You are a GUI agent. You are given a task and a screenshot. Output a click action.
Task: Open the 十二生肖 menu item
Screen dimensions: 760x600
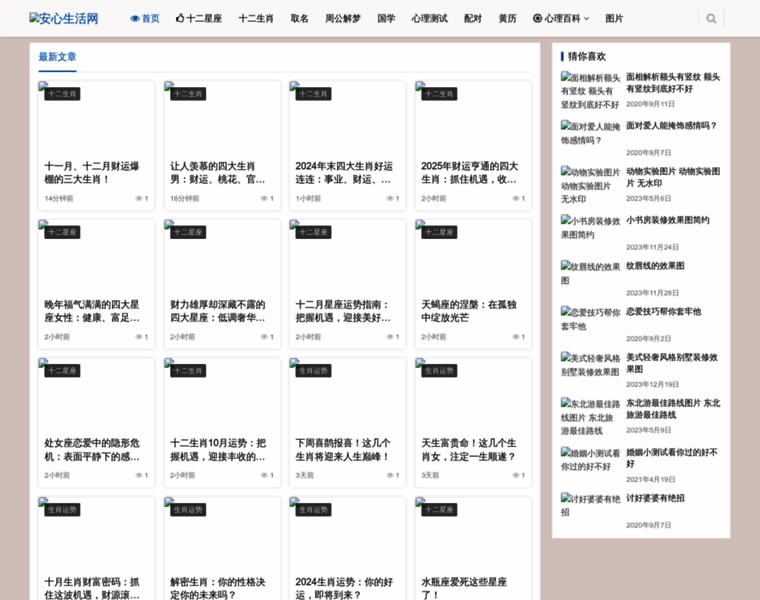[256, 18]
